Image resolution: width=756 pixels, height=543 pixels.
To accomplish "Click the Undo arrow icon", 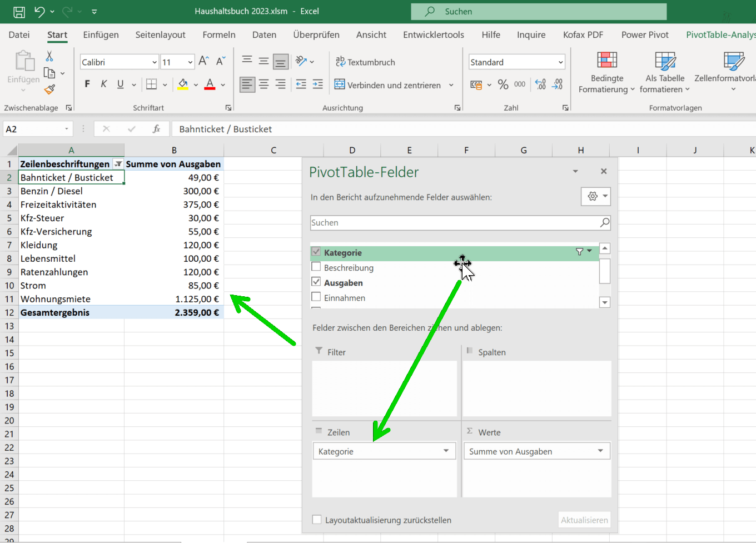I will point(39,11).
